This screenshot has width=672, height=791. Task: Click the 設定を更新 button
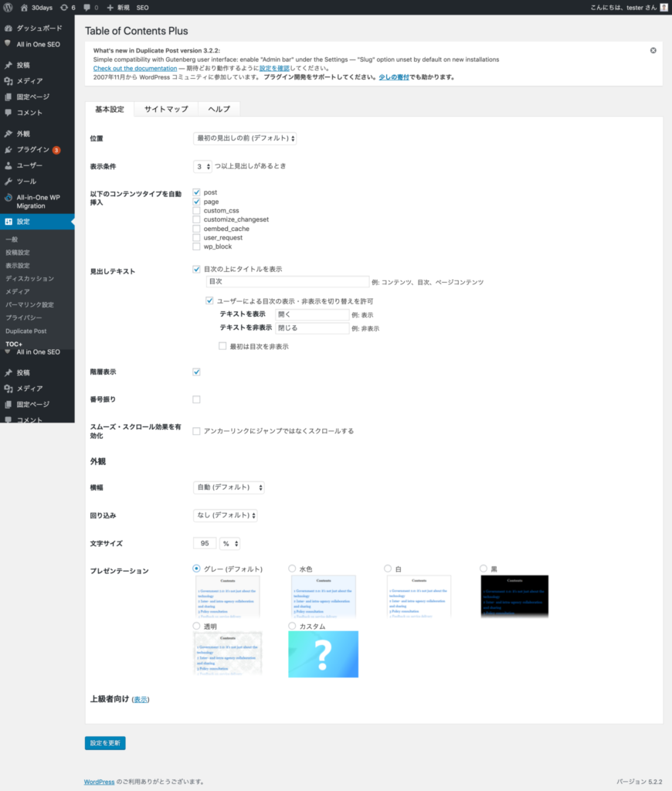pos(105,743)
